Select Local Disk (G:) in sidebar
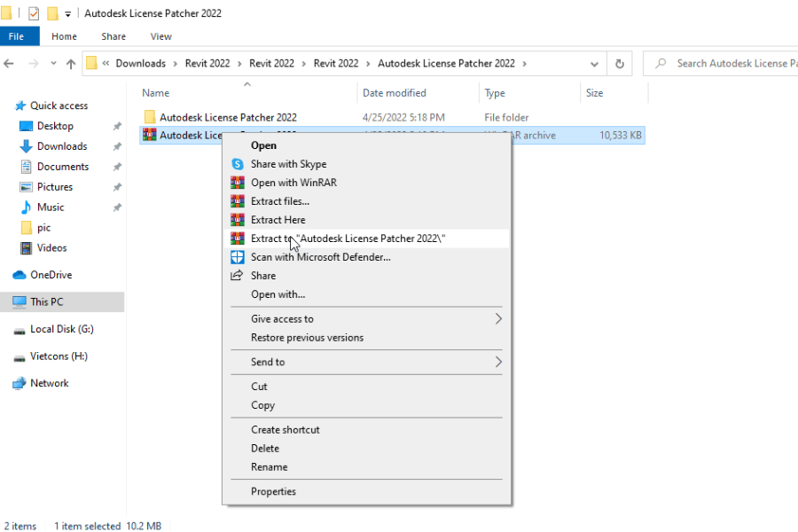798x532 pixels. (x=61, y=329)
